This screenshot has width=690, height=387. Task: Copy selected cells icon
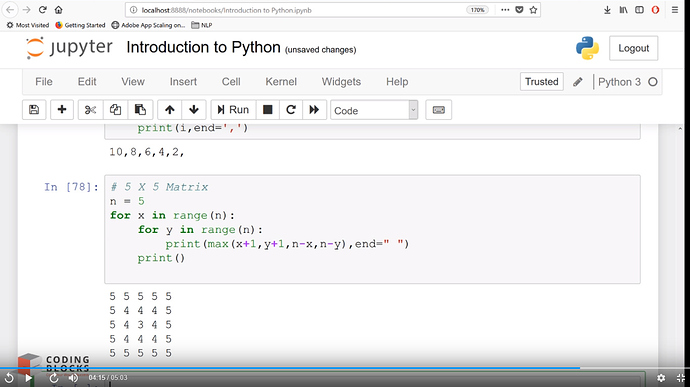115,110
